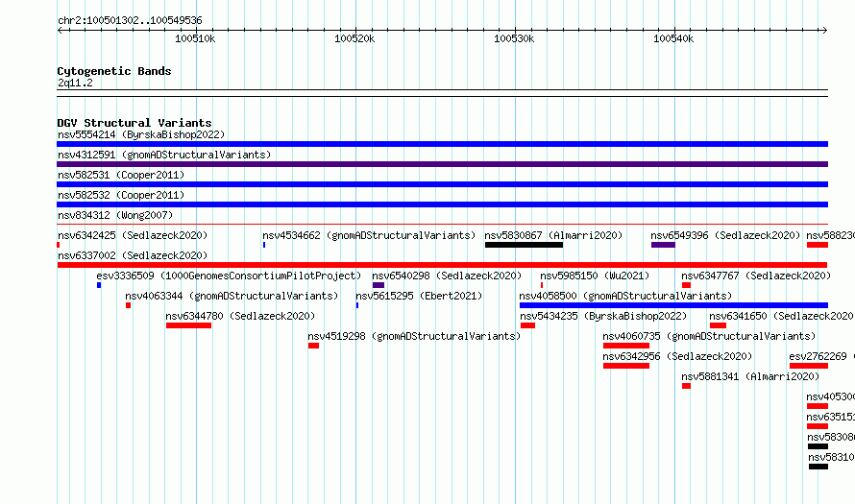Click the red bar under nsv4519298
The width and height of the screenshot is (855, 504).
[x=313, y=346]
